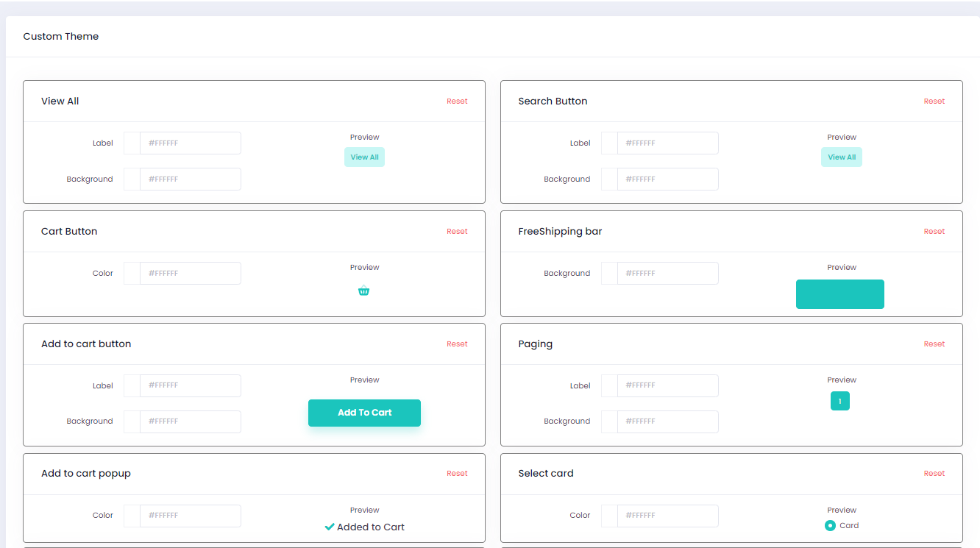Open View All Label color swatch

tap(132, 143)
